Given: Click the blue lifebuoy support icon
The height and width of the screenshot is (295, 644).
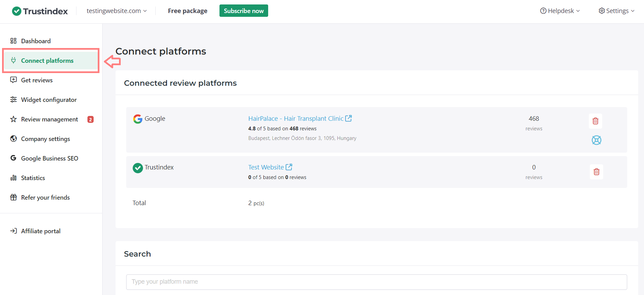Looking at the screenshot, I should pos(596,140).
